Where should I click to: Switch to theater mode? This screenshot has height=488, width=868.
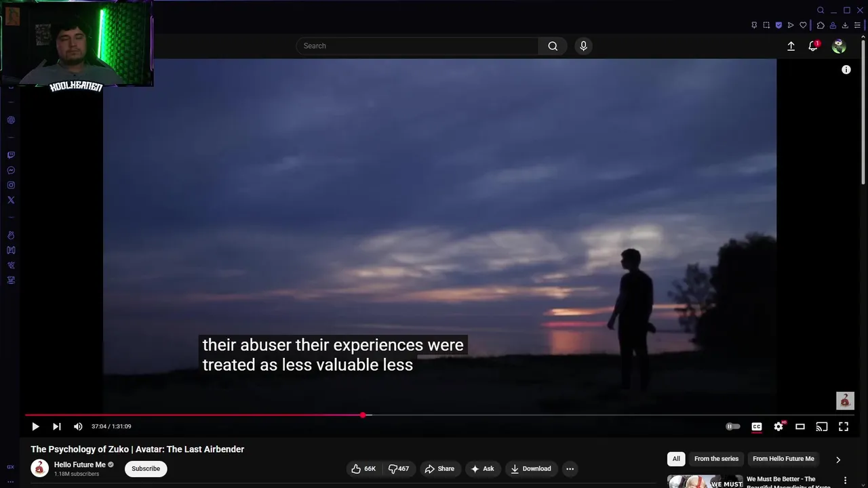[x=800, y=426]
